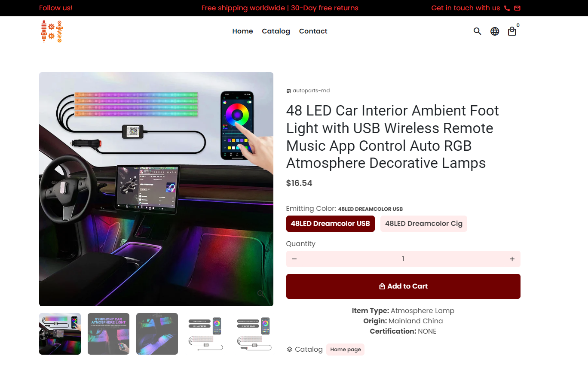
Task: Open the shopping bag cart icon
Action: tap(512, 31)
